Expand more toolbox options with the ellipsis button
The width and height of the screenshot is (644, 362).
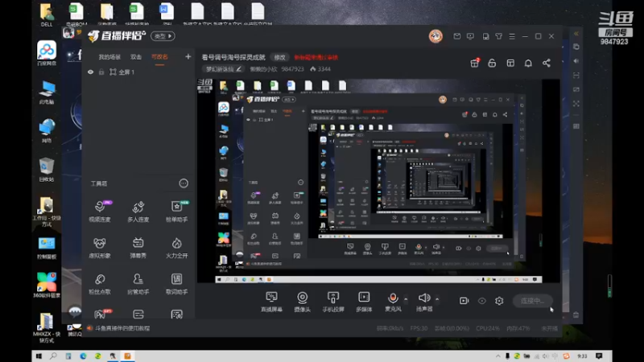click(184, 183)
